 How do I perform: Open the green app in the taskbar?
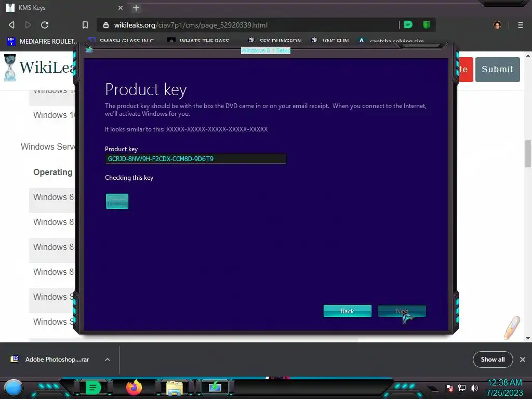[94, 388]
